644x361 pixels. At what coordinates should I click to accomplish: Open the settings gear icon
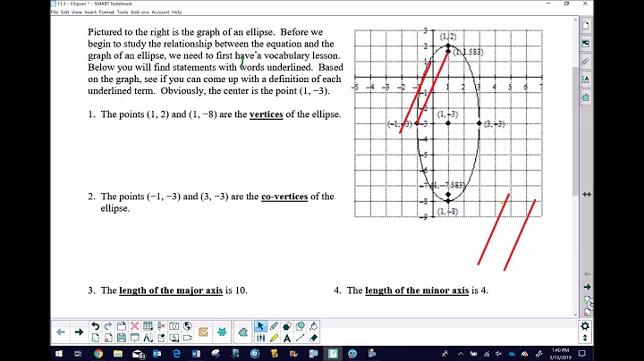click(x=585, y=326)
